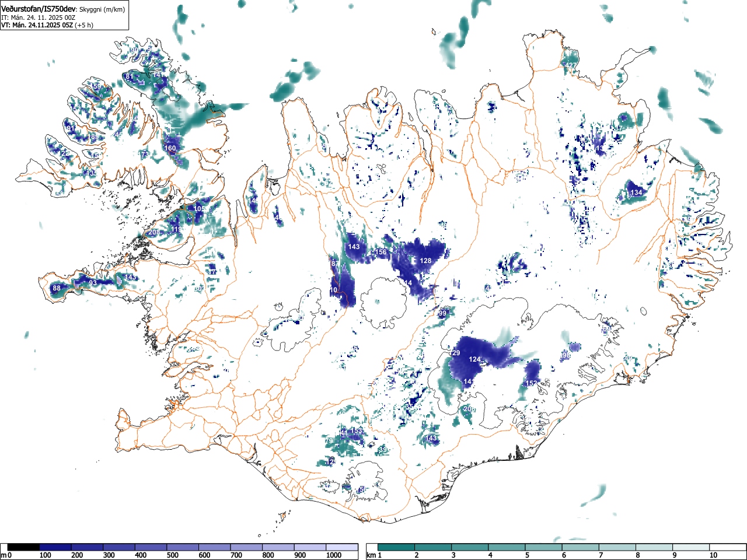
Task: Click the '105' visibility value on the map
Action: [x=200, y=209]
